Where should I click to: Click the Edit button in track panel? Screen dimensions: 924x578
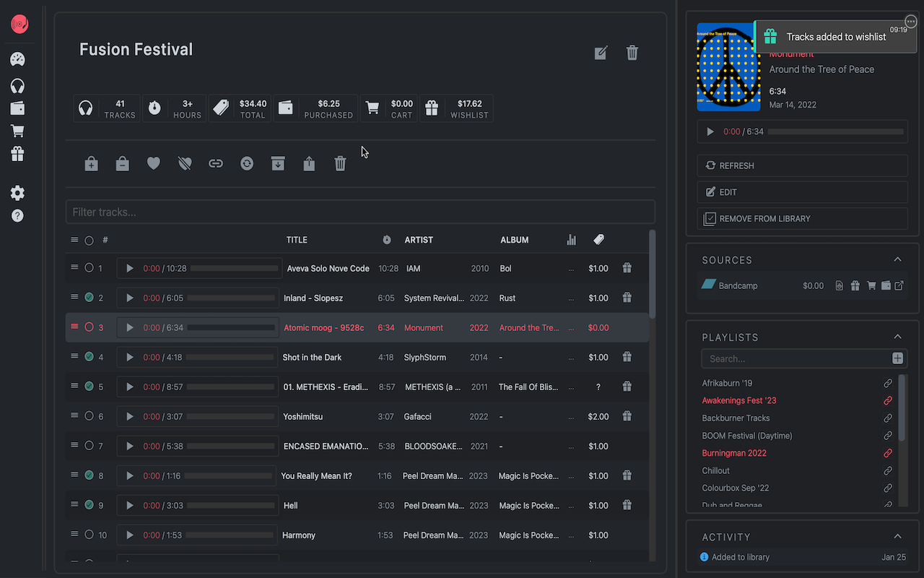click(x=802, y=192)
